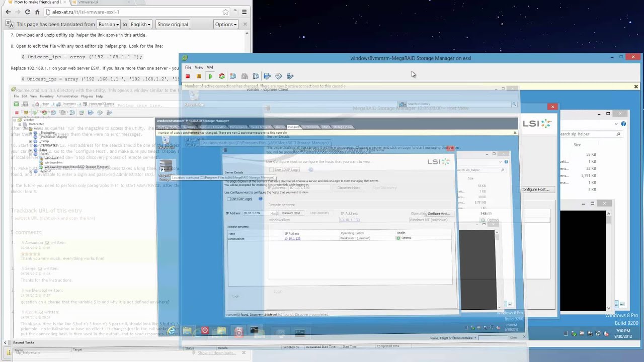Click help icon beside Use LDAP Login
Image resolution: width=644 pixels, height=362 pixels.
(260, 199)
